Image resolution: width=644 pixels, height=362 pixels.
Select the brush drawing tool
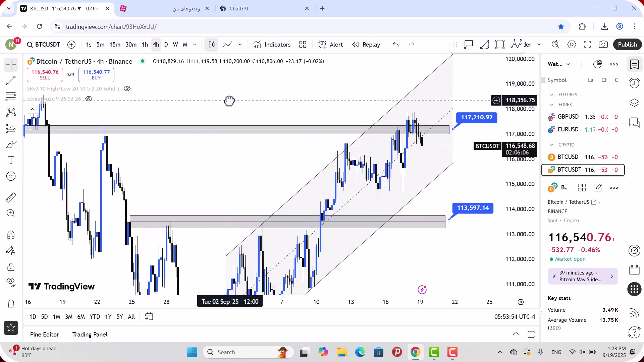coord(11,144)
